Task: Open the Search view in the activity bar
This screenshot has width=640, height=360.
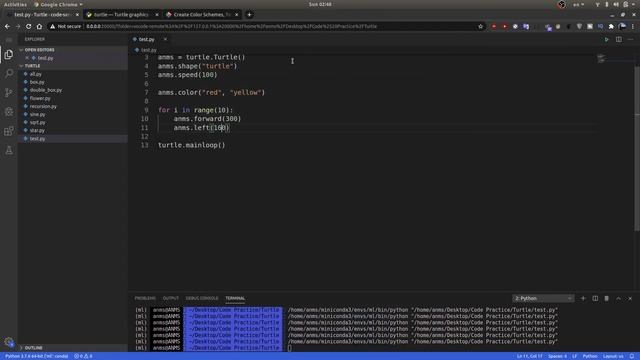Action: [9, 73]
